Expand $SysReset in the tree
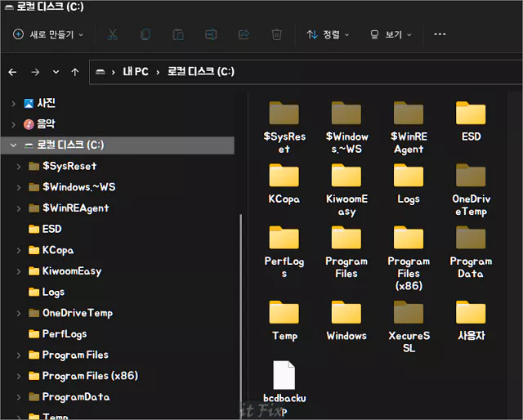Screen dimensions: 523x420 19,167
